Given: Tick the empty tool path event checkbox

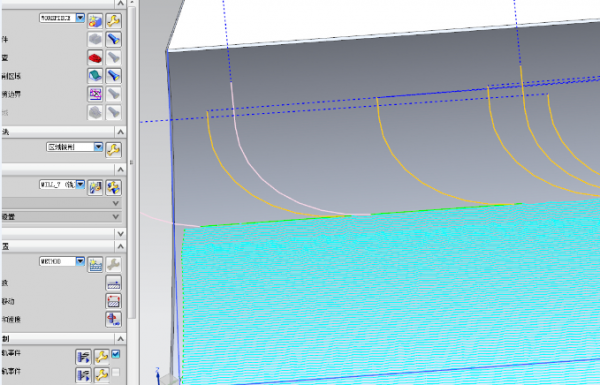Looking at the screenshot, I should 116,372.
